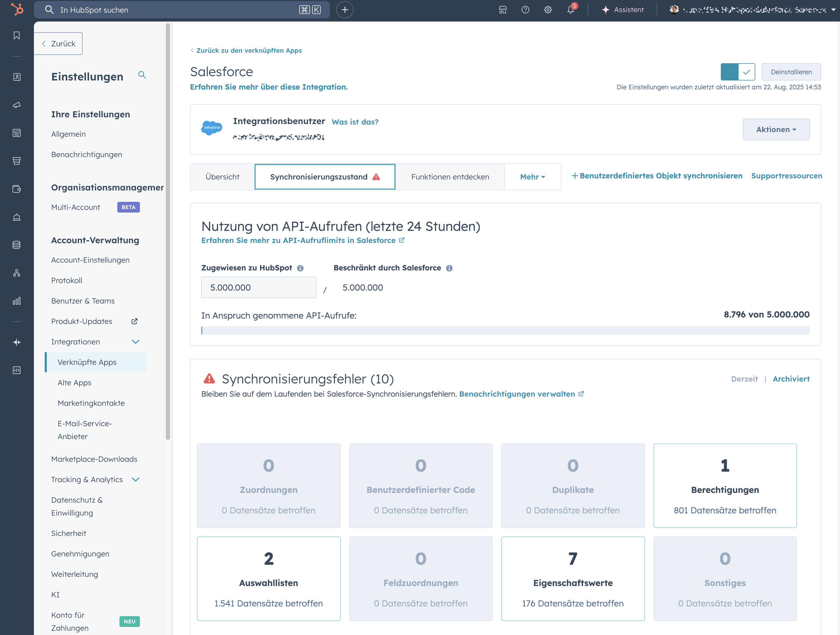This screenshot has width=840, height=635.
Task: Open the Mehr dropdown menu
Action: point(532,177)
